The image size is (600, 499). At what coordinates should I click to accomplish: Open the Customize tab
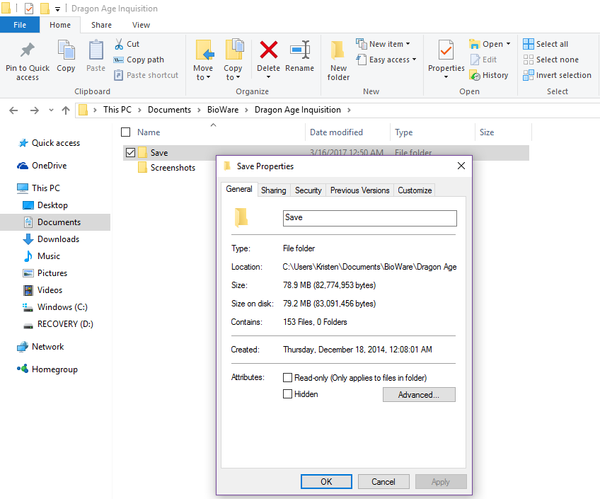(x=414, y=190)
